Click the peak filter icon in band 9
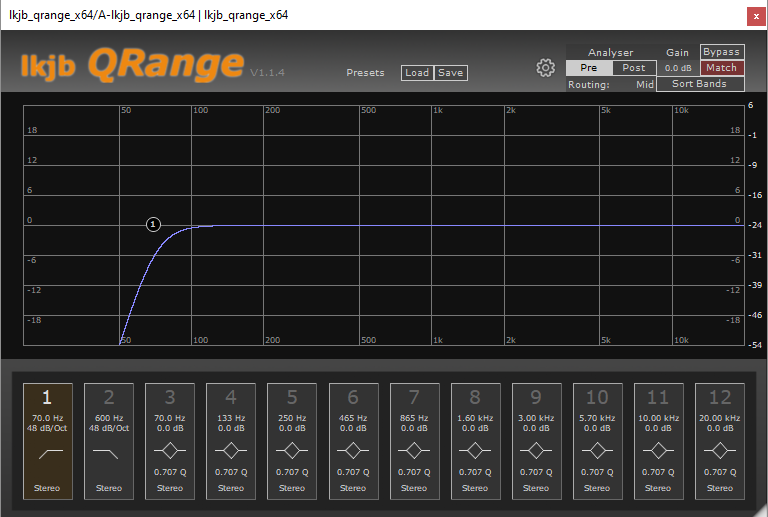The width and height of the screenshot is (768, 517). click(536, 450)
